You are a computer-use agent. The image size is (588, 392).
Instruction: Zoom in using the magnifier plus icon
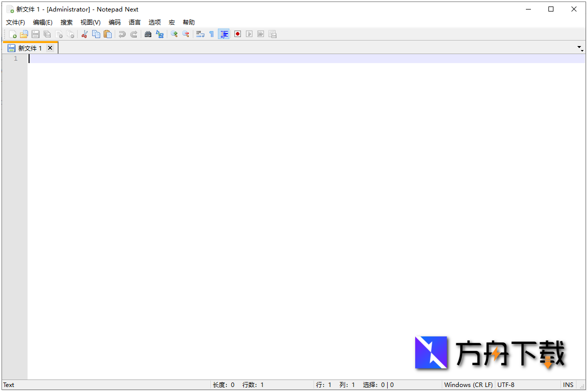tap(174, 34)
